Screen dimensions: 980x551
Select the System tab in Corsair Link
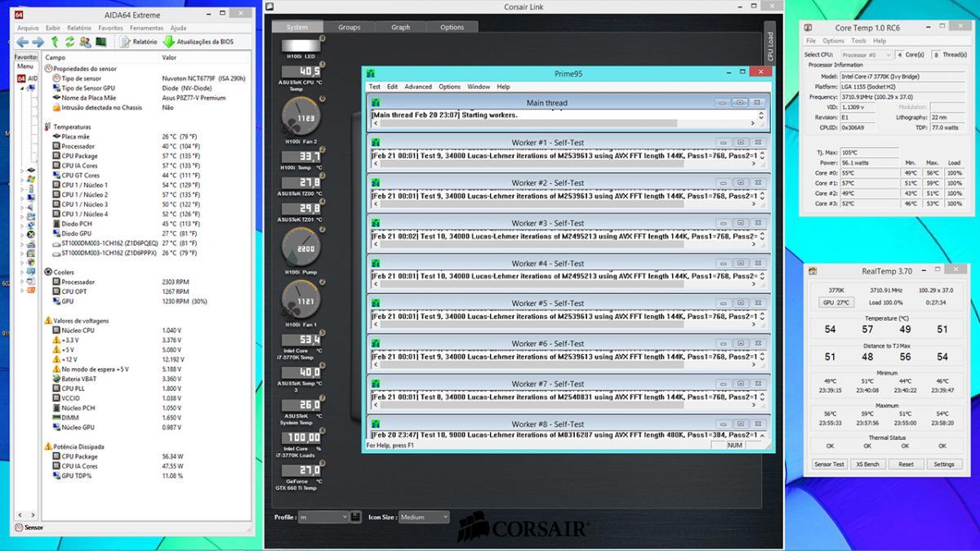point(297,27)
